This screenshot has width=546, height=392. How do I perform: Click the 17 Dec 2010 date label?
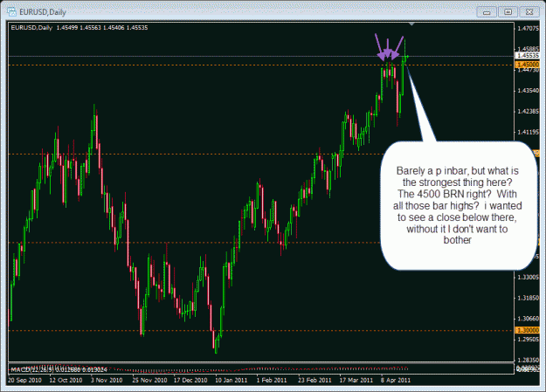click(x=190, y=380)
